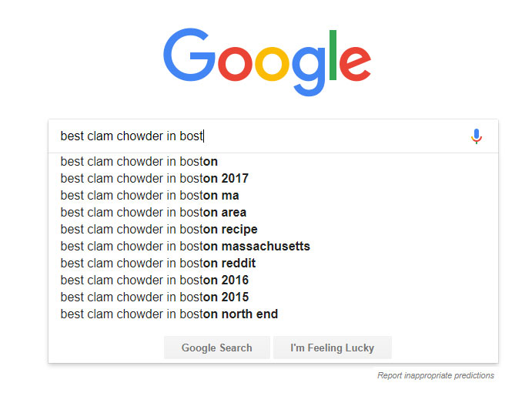
Task: Click the Google logo
Action: point(267,62)
